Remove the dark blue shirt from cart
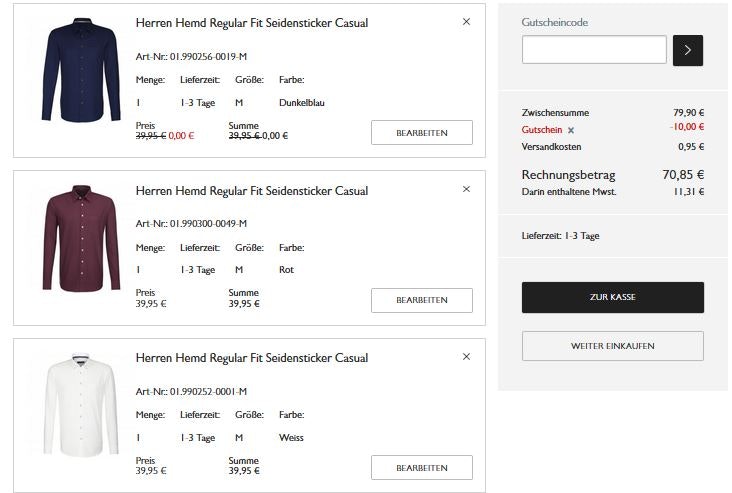This screenshot has width=732, height=493. point(466,21)
